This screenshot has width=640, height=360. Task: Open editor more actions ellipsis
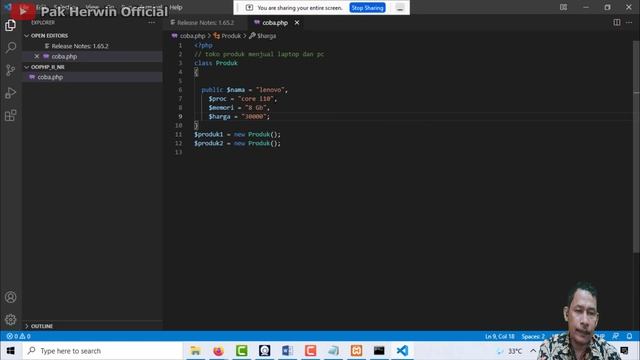[629, 22]
